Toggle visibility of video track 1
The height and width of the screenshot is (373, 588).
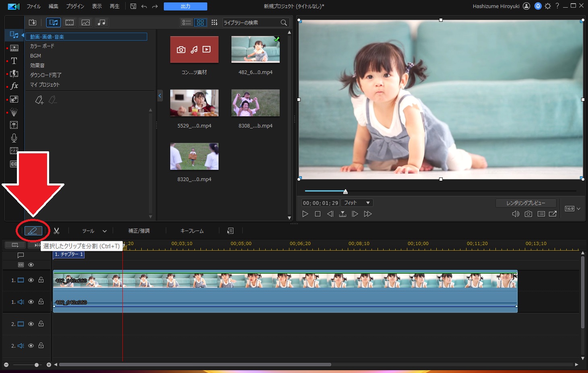pos(31,280)
